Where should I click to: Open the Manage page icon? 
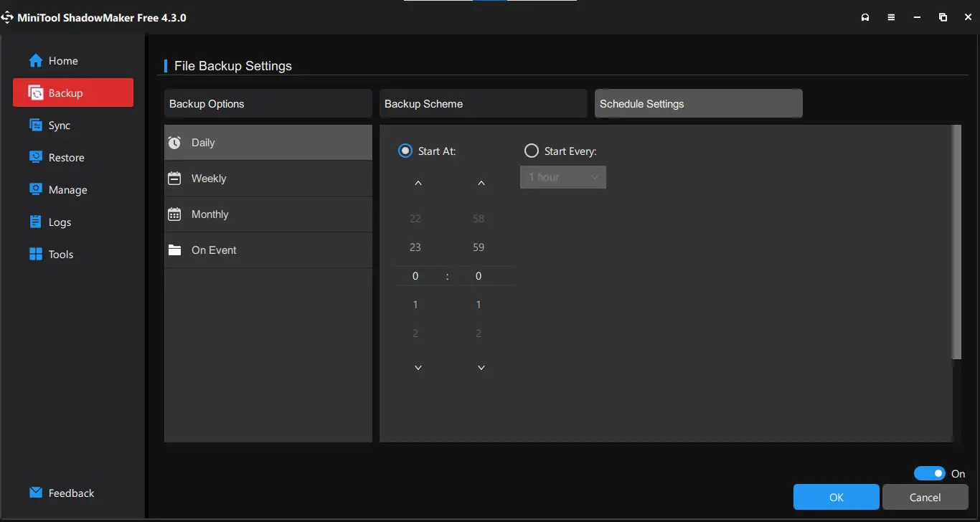point(36,190)
